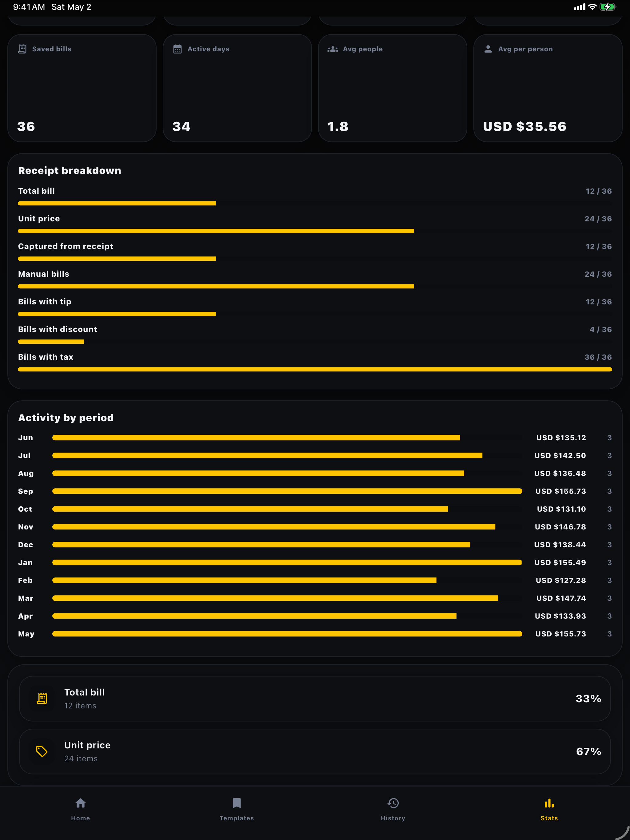Click the 'USD $138.44' Dec amount
This screenshot has width=630, height=840.
(560, 545)
